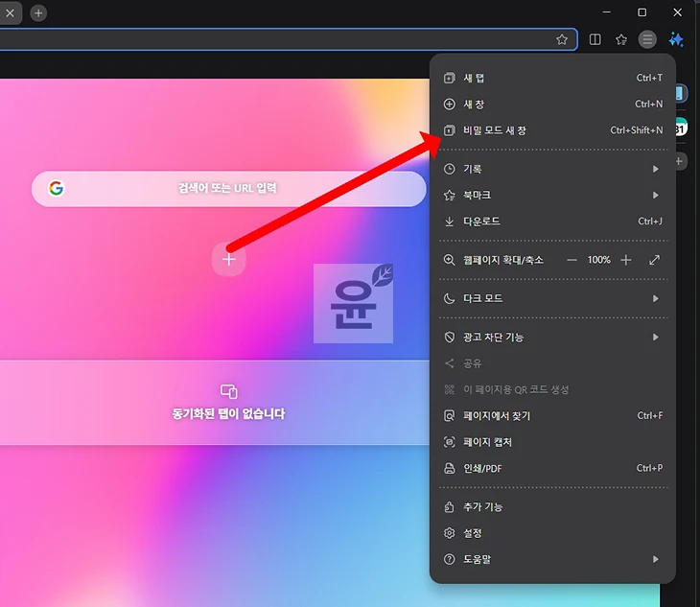Expand 광고 차단 기능 submenu arrow
Image resolution: width=700 pixels, height=607 pixels.
tap(655, 337)
